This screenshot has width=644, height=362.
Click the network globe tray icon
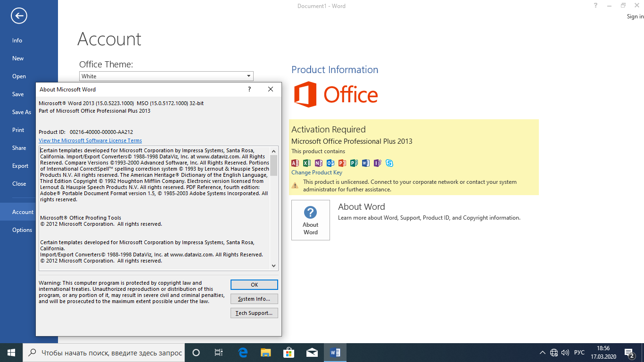(x=554, y=353)
